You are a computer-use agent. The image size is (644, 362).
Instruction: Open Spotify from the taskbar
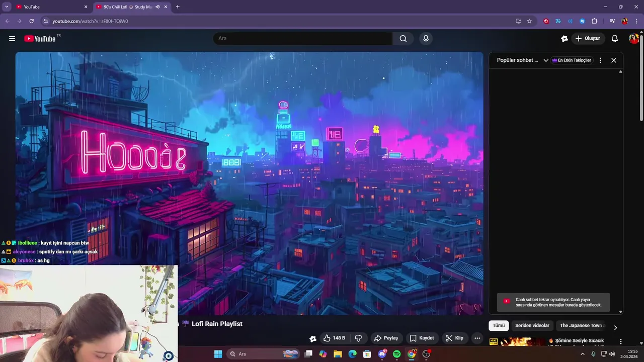pyautogui.click(x=396, y=354)
